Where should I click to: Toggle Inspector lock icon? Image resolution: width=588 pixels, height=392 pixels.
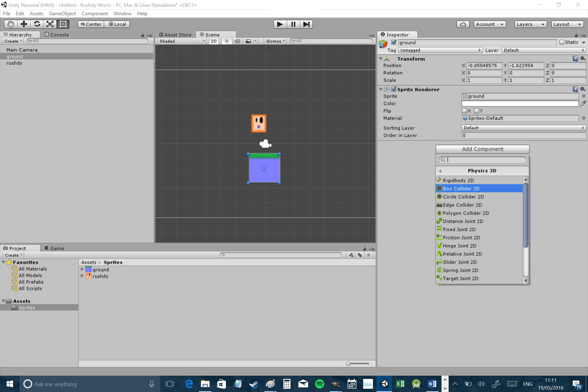(576, 35)
